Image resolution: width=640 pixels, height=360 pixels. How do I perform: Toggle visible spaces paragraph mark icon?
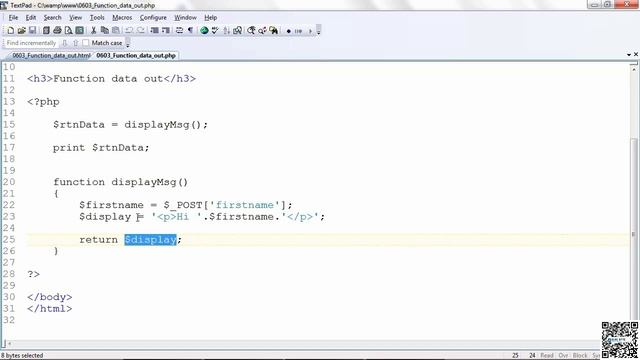tap(190, 31)
